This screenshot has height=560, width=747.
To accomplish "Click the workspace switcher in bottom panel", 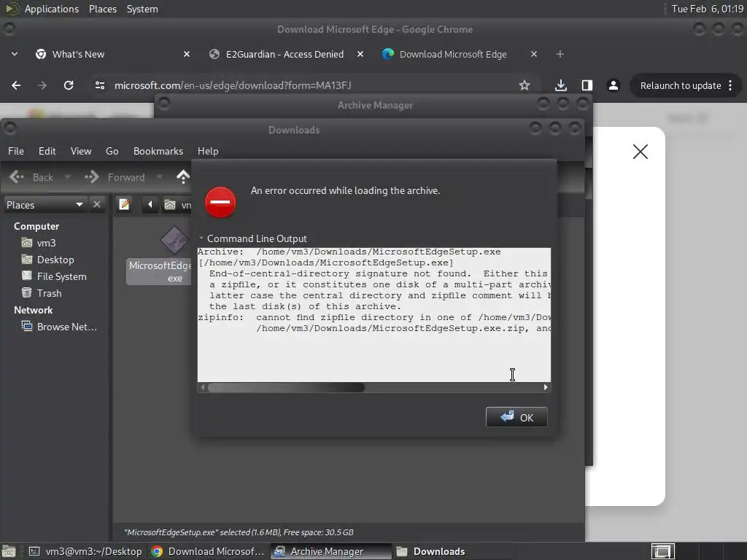I will coord(662,551).
